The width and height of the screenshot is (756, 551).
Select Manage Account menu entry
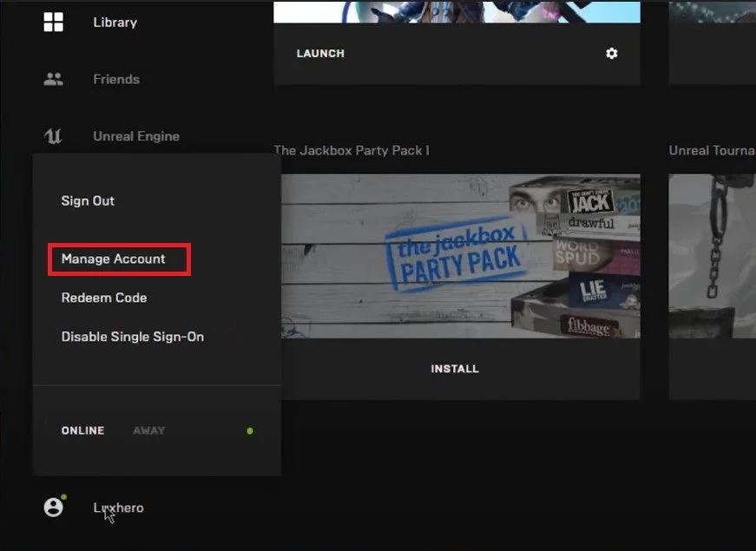(114, 259)
